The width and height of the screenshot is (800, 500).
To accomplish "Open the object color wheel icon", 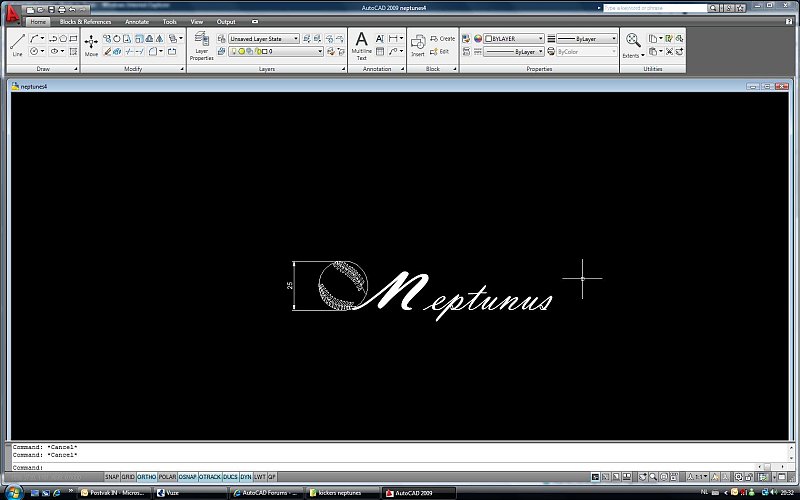I will (x=478, y=38).
